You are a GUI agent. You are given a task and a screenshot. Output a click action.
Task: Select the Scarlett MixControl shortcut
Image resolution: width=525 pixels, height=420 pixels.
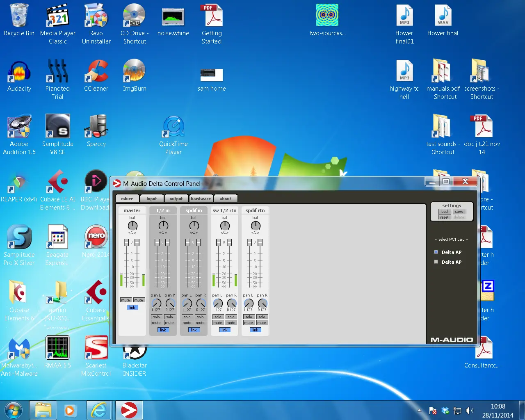coord(96,356)
